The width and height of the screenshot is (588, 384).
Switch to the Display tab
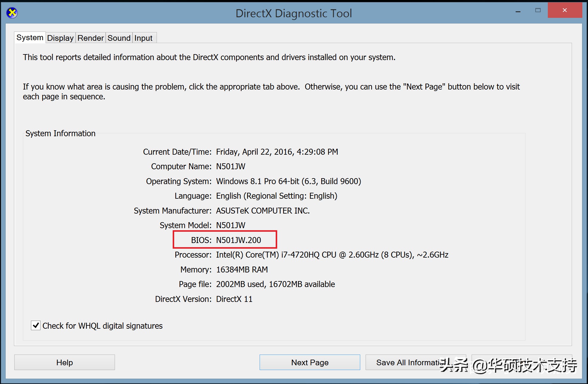(60, 38)
